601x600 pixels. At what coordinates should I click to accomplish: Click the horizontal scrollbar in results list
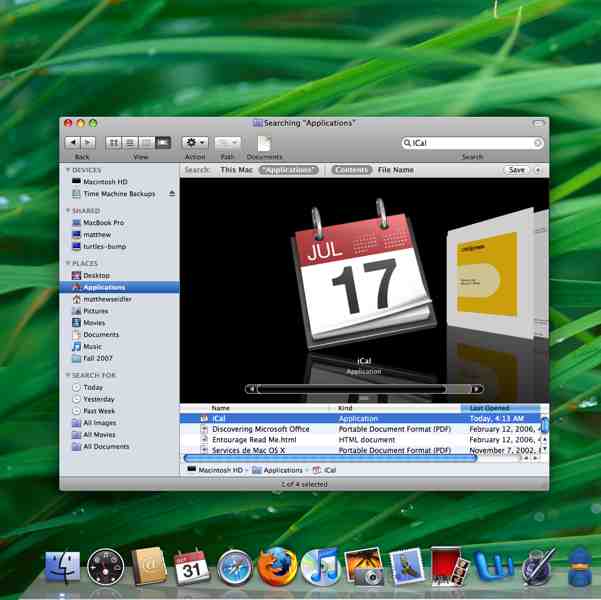(330, 458)
